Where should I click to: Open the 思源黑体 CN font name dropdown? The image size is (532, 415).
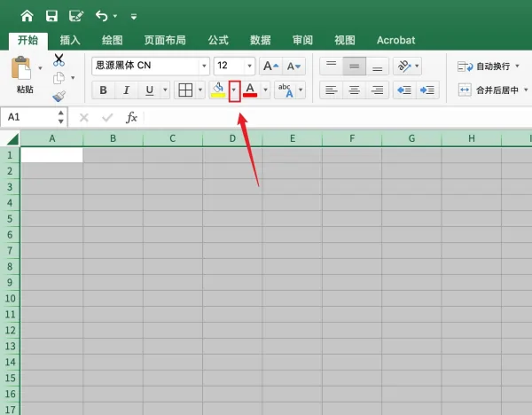(204, 66)
